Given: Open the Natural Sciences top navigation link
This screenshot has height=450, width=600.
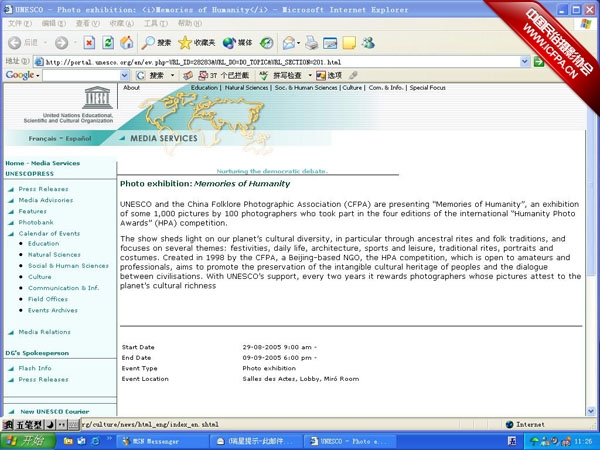Looking at the screenshot, I should point(246,88).
